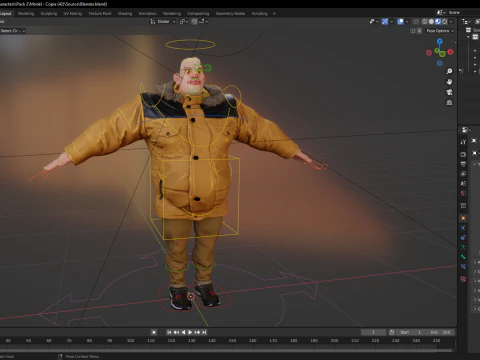Viewport: 480px width, 360px height.
Task: Open the Object properties tab
Action: coord(463,218)
